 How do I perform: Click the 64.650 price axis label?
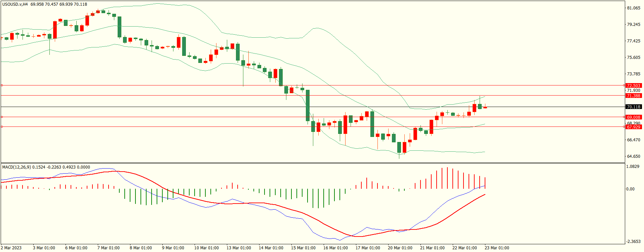(634, 156)
